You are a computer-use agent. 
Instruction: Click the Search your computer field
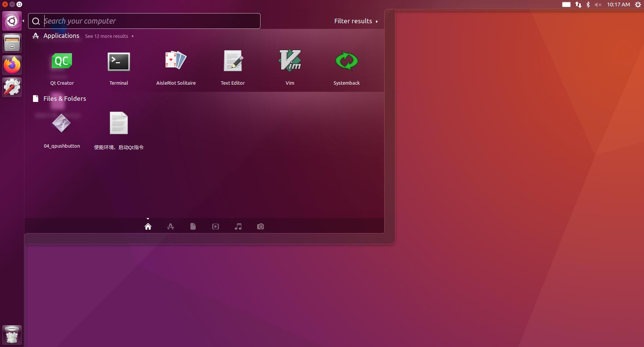(x=150, y=21)
